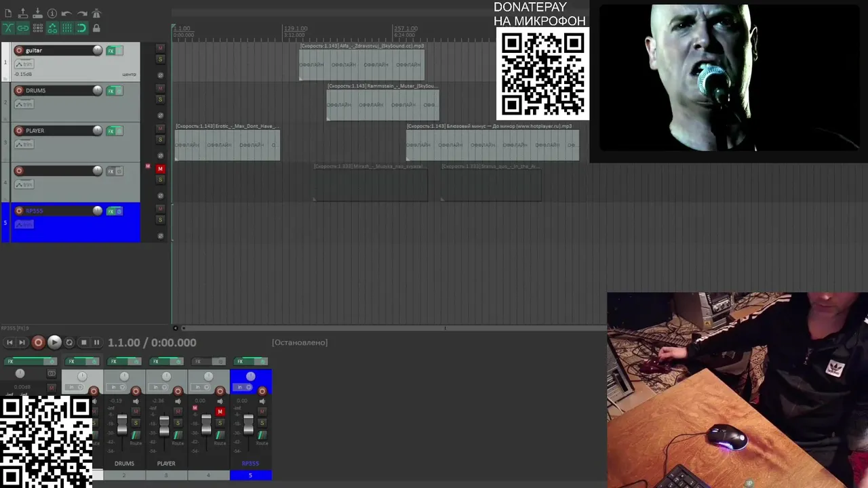
Task: Toggle move envelope points with items icon
Action: (52, 28)
